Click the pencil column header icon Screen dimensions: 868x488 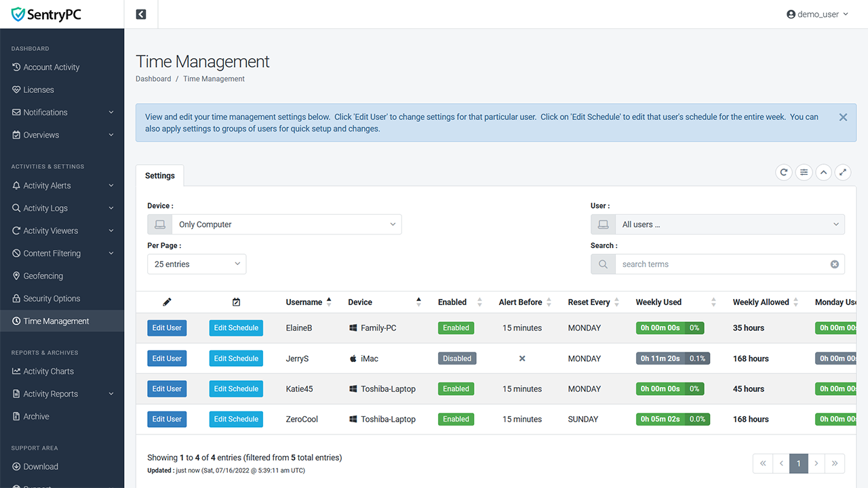(x=167, y=302)
